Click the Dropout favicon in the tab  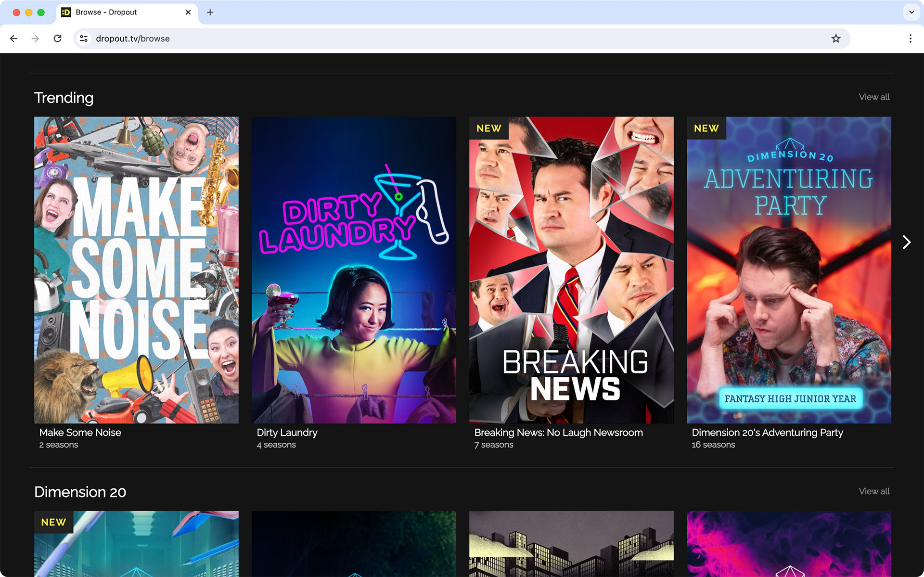[66, 13]
